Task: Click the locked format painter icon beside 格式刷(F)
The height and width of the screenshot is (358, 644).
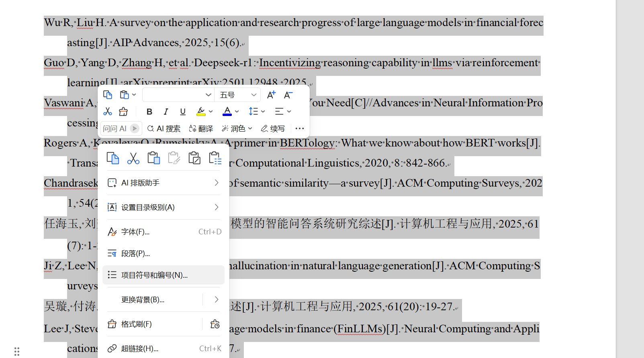Action: [215, 324]
